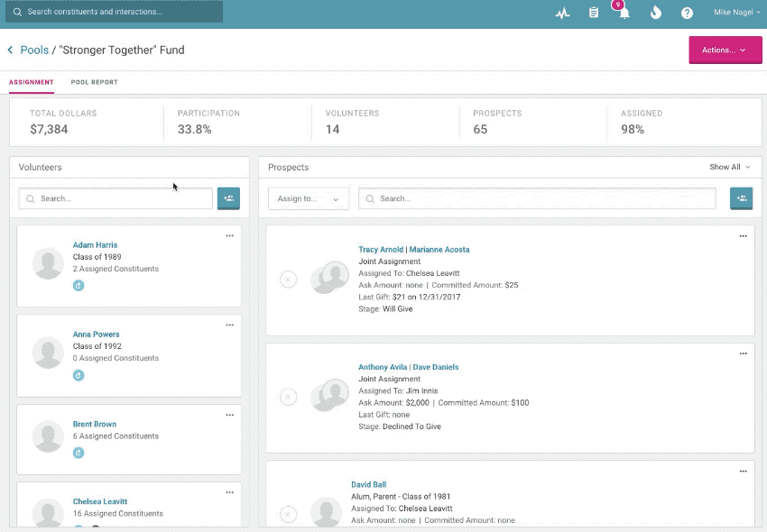Screen dimensions: 767x532
Task: Go back to Pools breadcrumb link
Action: coord(34,50)
